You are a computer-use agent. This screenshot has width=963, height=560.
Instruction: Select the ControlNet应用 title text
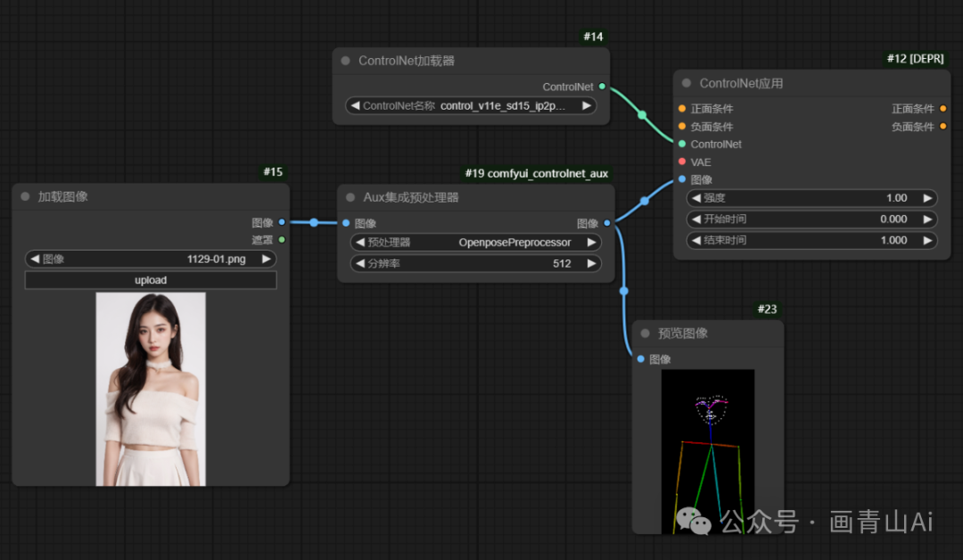[x=741, y=84]
